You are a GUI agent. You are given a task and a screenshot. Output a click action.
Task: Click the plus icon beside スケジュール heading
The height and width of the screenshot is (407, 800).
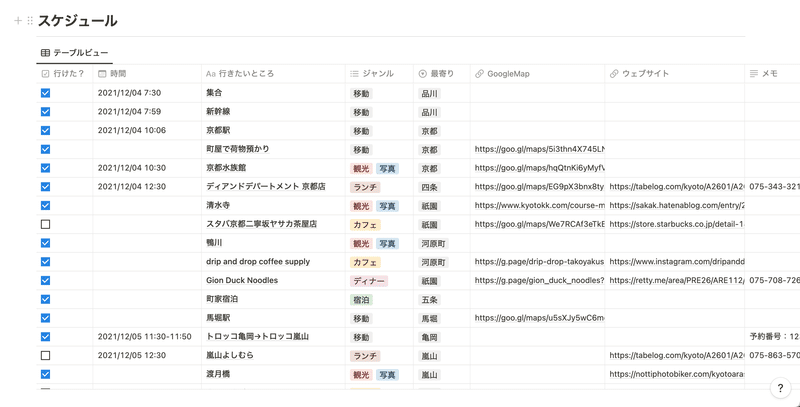click(x=18, y=21)
